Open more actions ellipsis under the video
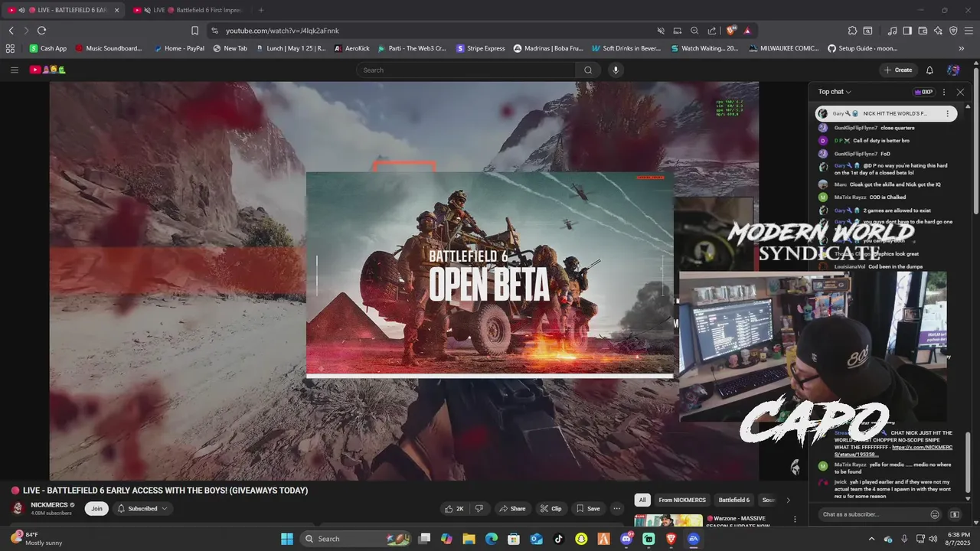This screenshot has width=980, height=551. click(x=616, y=508)
